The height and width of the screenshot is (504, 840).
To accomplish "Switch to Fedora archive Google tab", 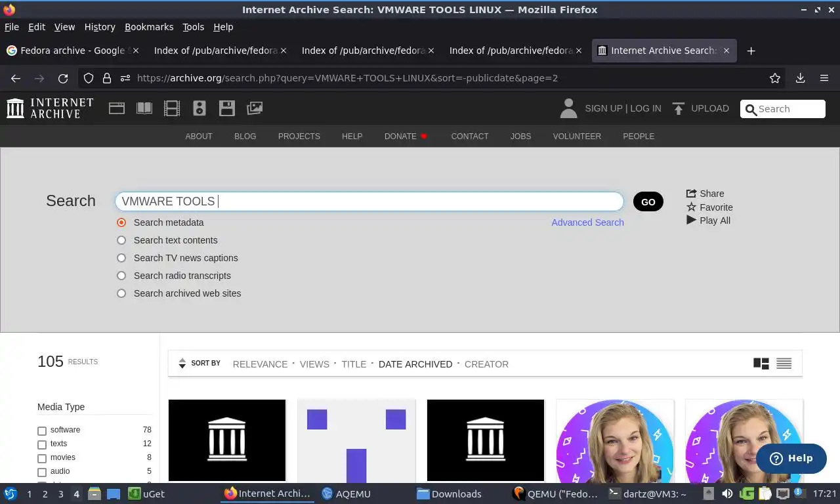I will coord(72,51).
